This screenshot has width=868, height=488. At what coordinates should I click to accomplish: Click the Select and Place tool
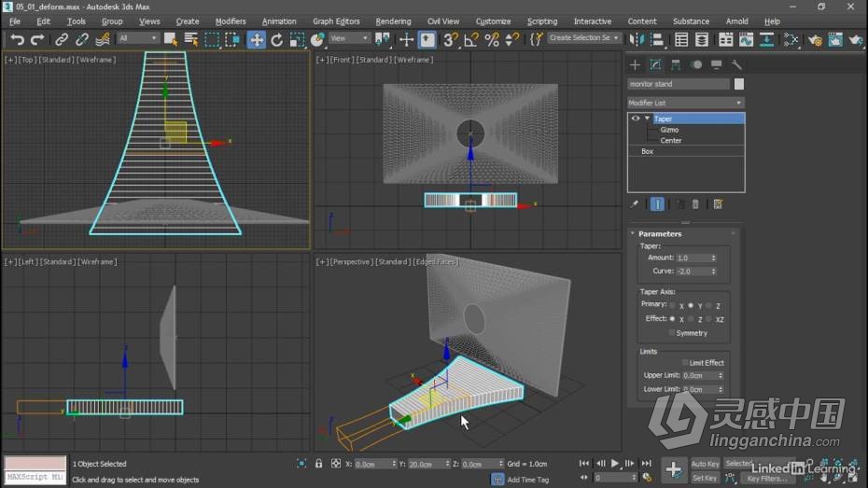click(x=317, y=39)
